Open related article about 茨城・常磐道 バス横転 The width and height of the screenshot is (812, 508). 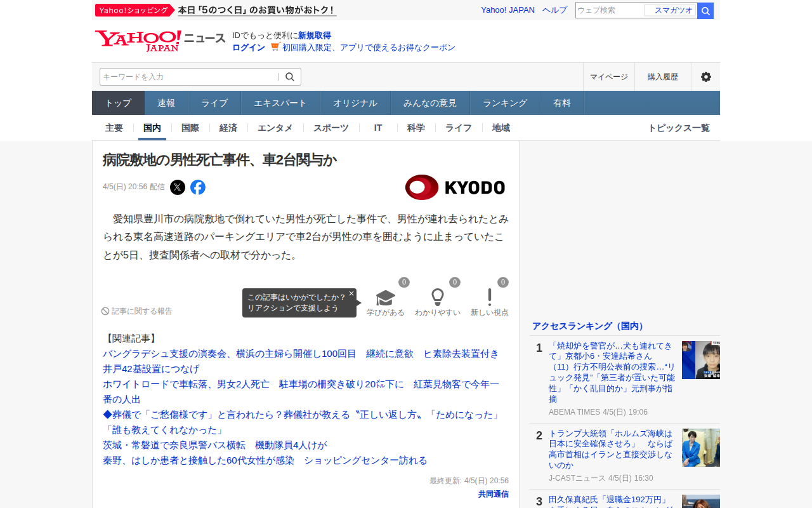[214, 445]
